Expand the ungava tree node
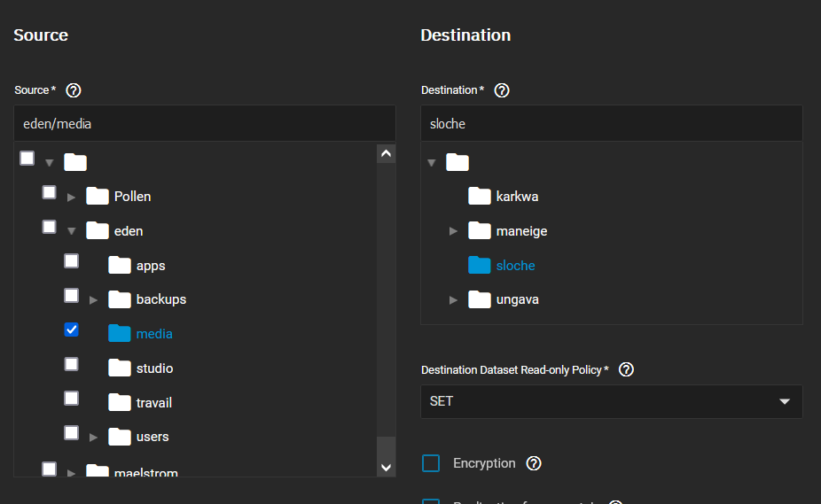Screen dimensions: 821x504 click(453, 300)
